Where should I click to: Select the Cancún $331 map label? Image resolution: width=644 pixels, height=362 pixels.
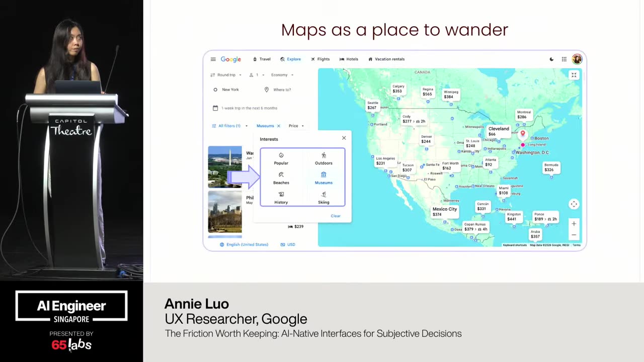(482, 206)
